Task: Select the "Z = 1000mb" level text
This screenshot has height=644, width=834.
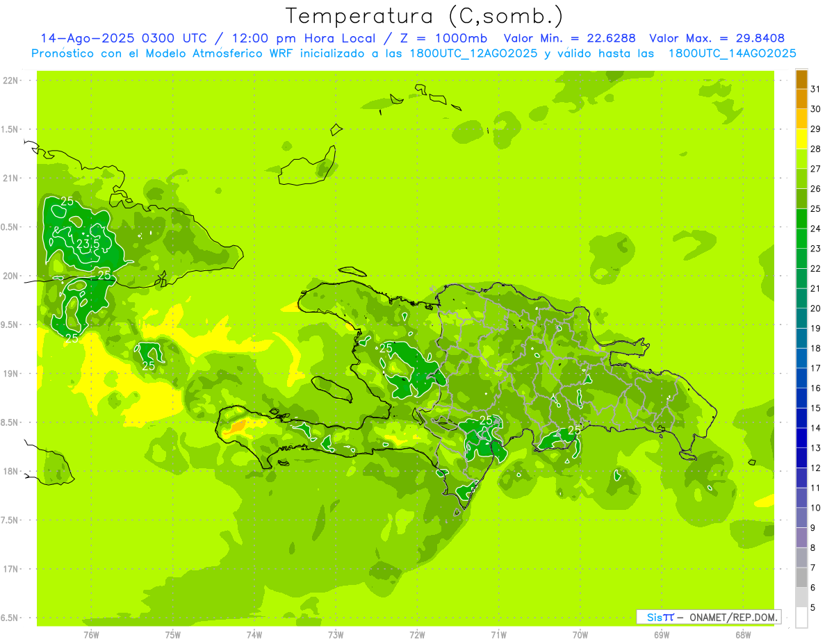Action: tap(445, 38)
